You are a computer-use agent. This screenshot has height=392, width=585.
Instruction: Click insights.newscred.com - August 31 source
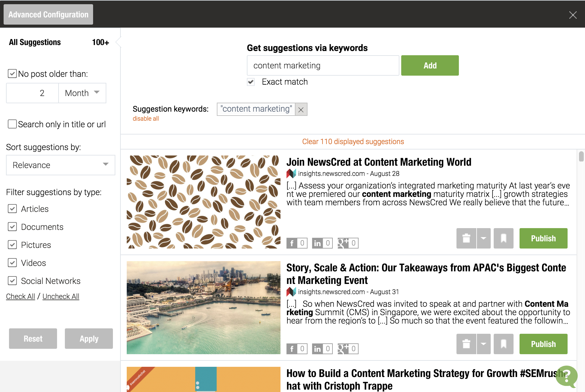[348, 292]
